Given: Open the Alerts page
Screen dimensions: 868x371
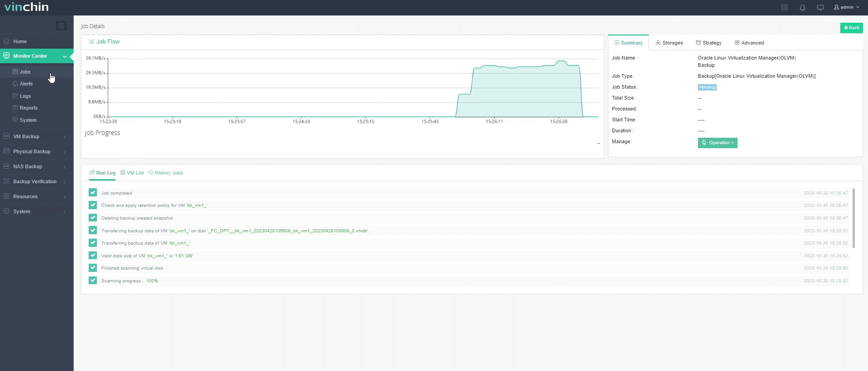Looking at the screenshot, I should 26,84.
